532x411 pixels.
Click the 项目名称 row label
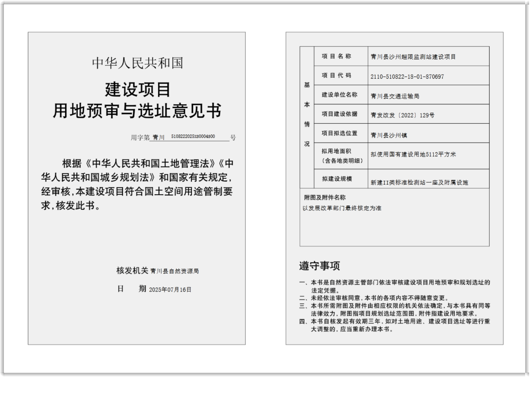[336, 56]
